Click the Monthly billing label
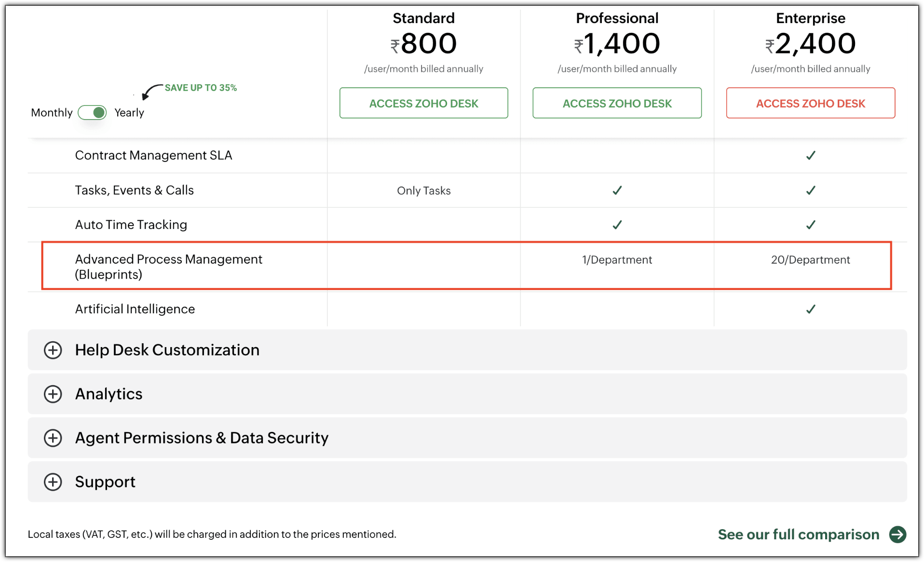 (x=52, y=113)
